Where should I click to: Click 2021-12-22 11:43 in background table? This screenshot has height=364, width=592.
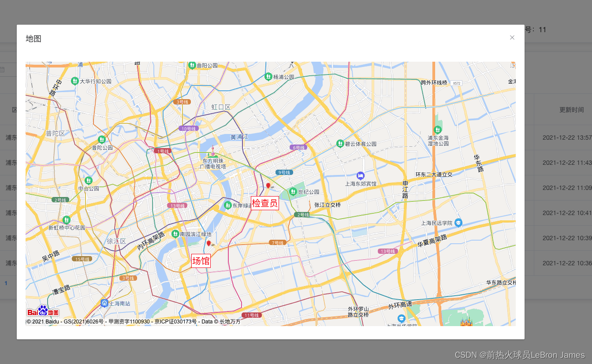pyautogui.click(x=567, y=163)
